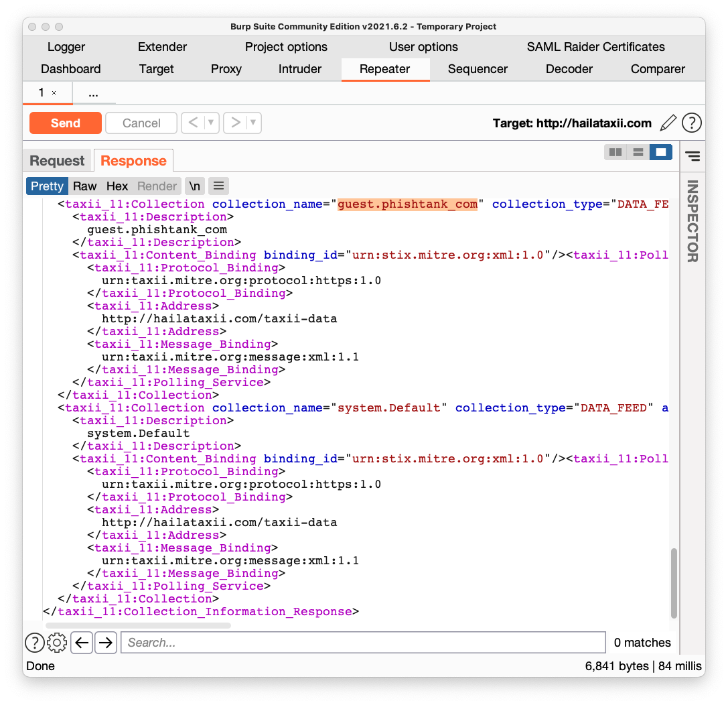The height and width of the screenshot is (705, 728).
Task: Select top-bottom layout icon
Action: pyautogui.click(x=638, y=152)
